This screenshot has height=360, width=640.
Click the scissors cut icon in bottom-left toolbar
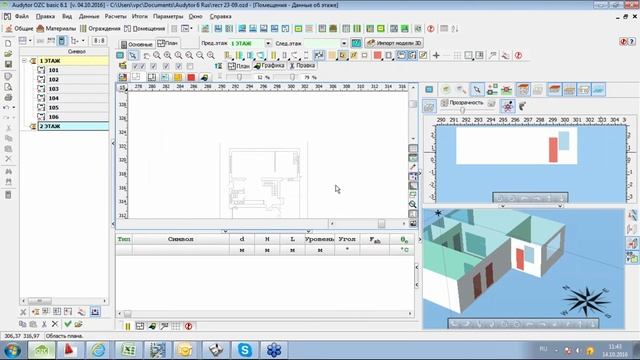[44, 324]
